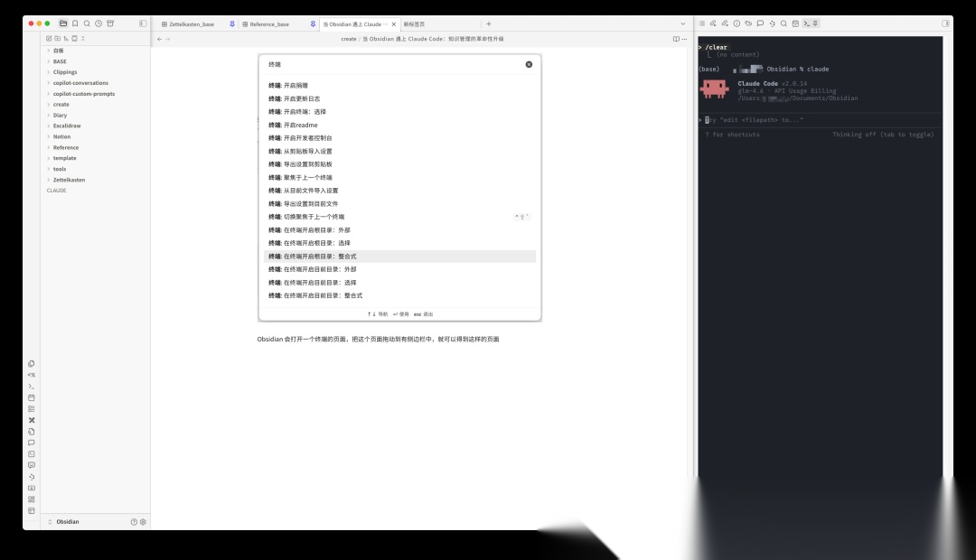Run command 终端: 从剪贴板导入设置

[x=399, y=151]
